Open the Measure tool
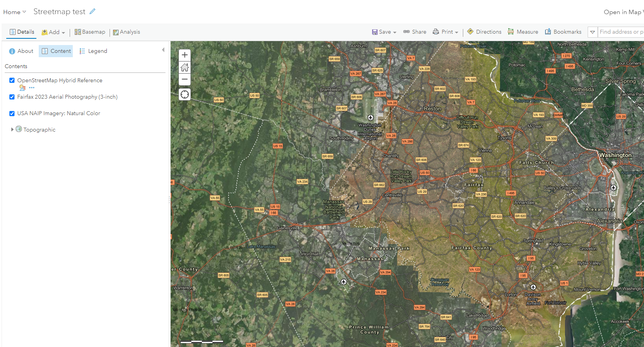Screen dimensions: 644x347 click(x=523, y=32)
